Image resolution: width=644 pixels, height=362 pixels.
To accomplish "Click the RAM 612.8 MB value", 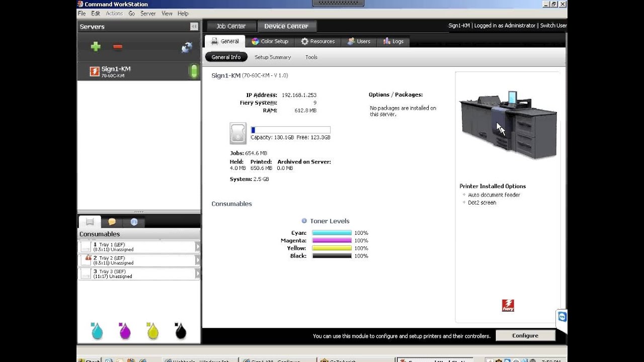I will [305, 111].
